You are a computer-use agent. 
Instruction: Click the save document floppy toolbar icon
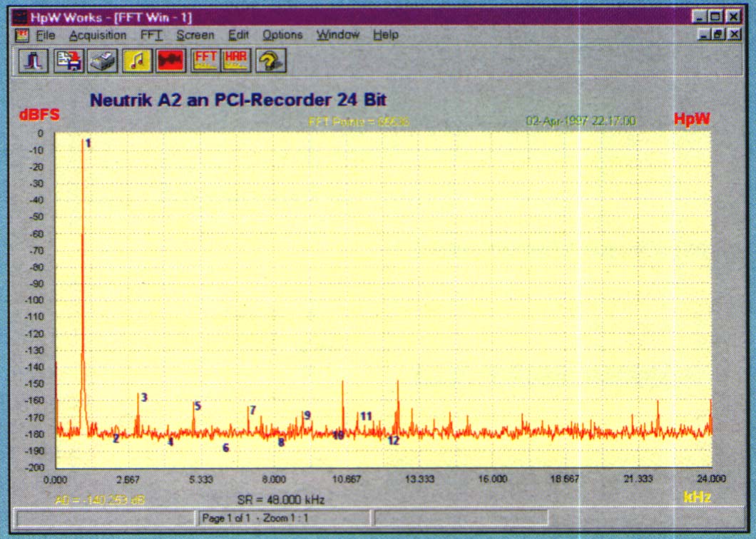[70, 61]
